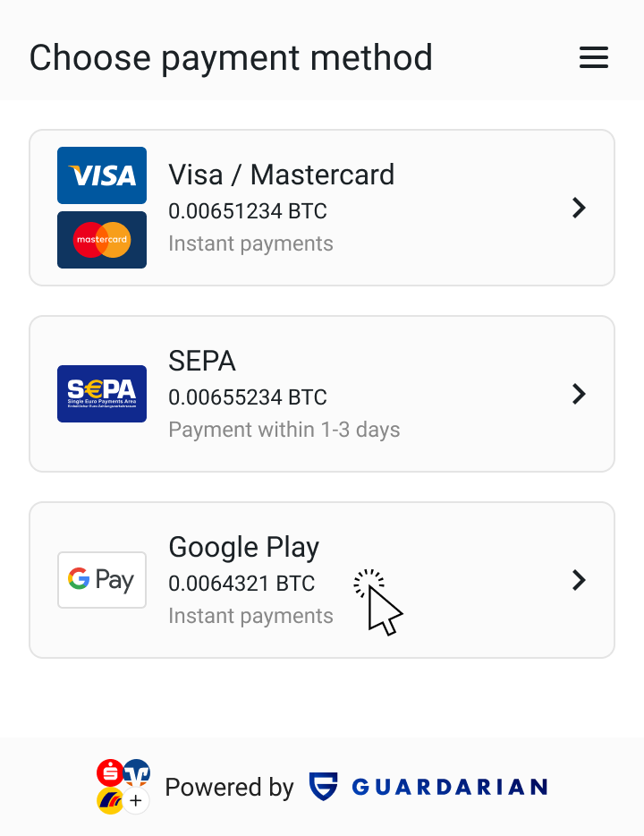Viewport: 644px width, 836px height.
Task: Open the GUARDARIAN brand link
Action: pyautogui.click(x=449, y=788)
